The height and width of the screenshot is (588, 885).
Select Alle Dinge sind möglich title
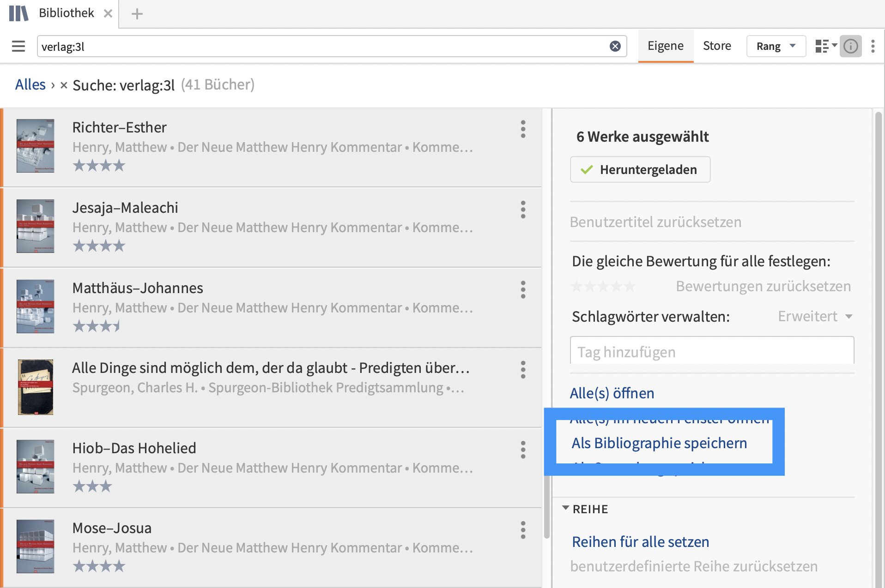[271, 368]
